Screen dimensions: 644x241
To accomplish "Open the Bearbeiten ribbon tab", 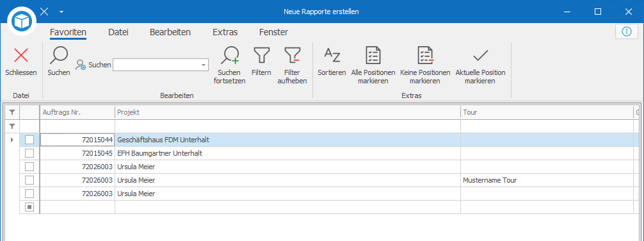I will tap(170, 32).
